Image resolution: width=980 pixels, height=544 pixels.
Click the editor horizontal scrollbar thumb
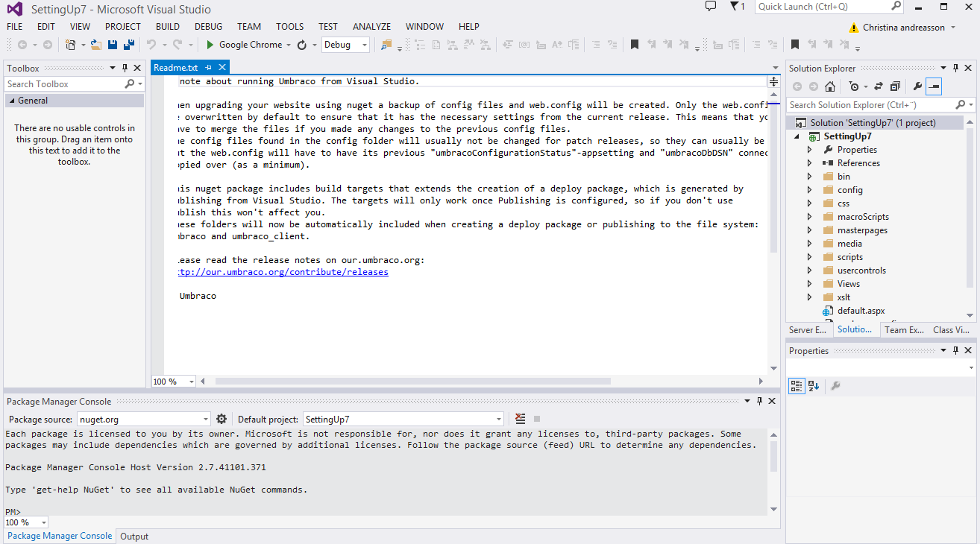(x=412, y=382)
